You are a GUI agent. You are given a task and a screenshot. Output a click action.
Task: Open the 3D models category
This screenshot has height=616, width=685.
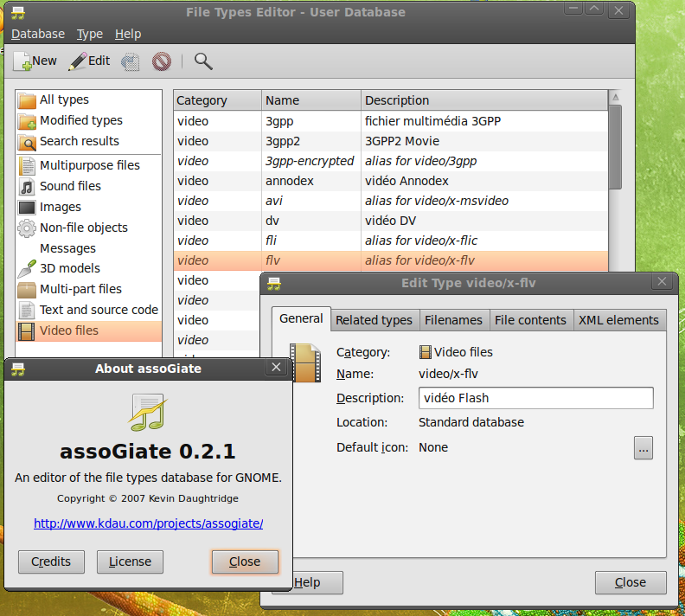click(x=69, y=268)
